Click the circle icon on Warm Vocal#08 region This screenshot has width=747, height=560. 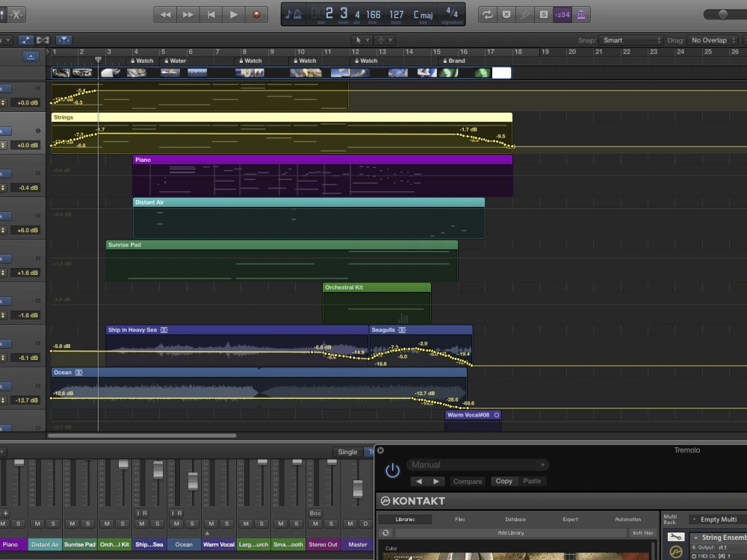click(497, 415)
